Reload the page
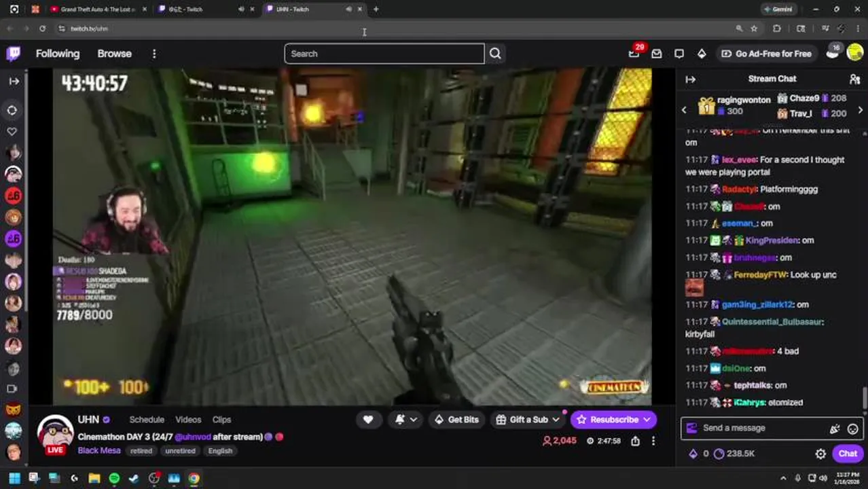 pos(42,29)
